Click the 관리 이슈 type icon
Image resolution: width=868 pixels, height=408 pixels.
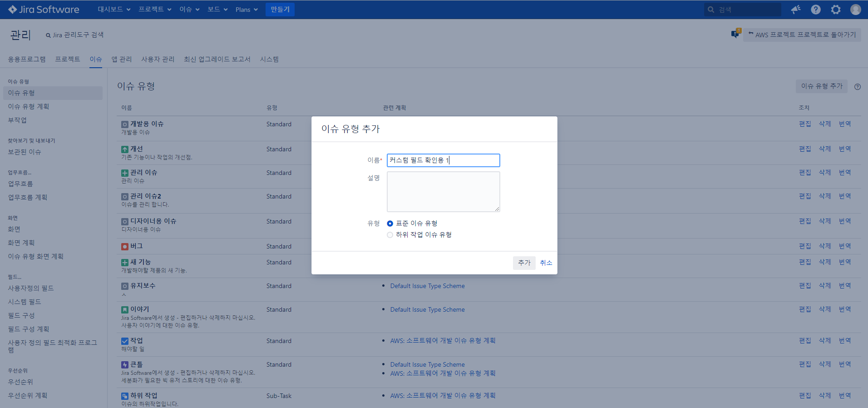click(125, 173)
